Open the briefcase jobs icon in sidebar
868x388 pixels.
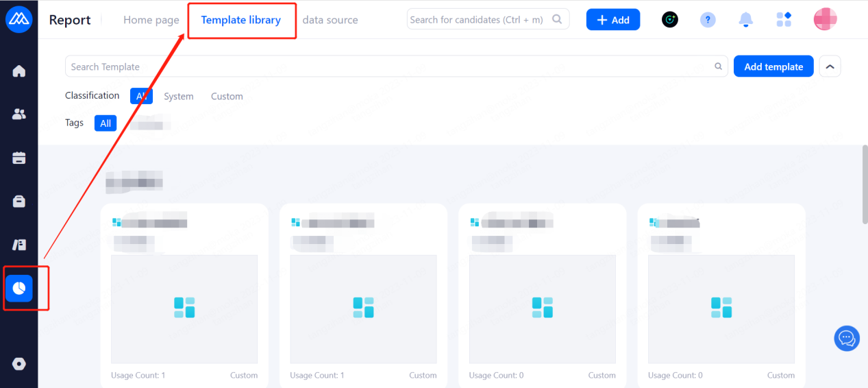click(19, 202)
